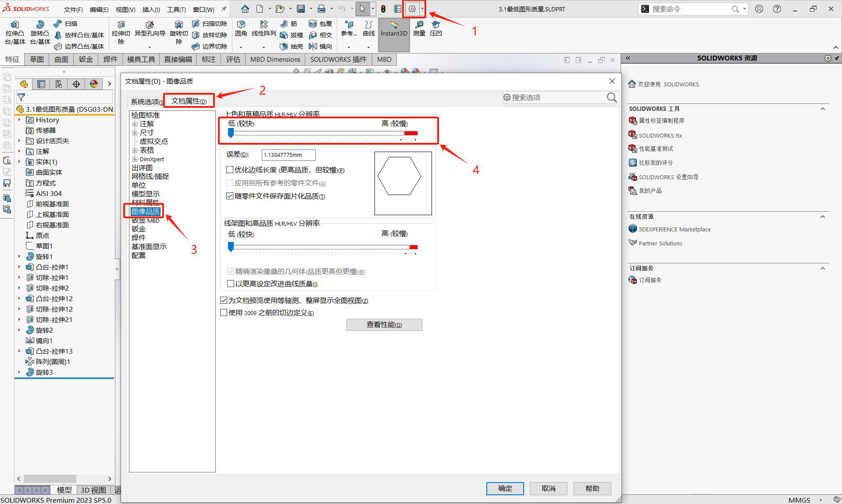Click the Rebuild traffic light icon
The width and height of the screenshot is (842, 504).
coord(383,9)
